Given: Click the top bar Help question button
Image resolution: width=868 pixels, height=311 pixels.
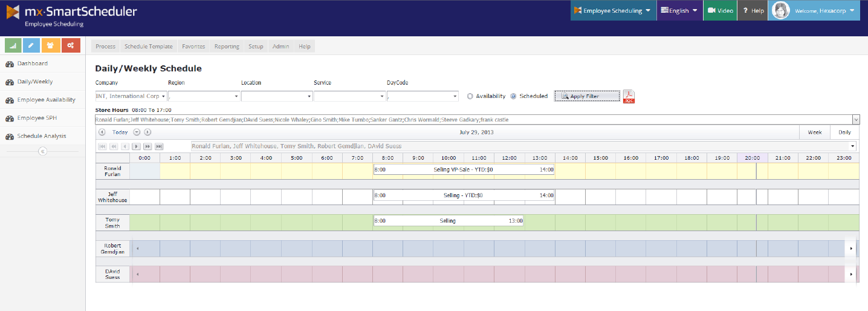Looking at the screenshot, I should [753, 10].
